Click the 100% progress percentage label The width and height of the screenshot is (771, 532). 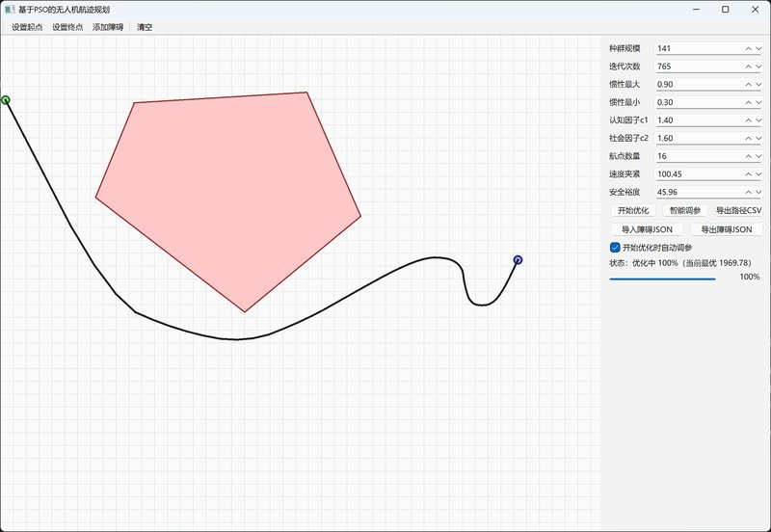750,277
